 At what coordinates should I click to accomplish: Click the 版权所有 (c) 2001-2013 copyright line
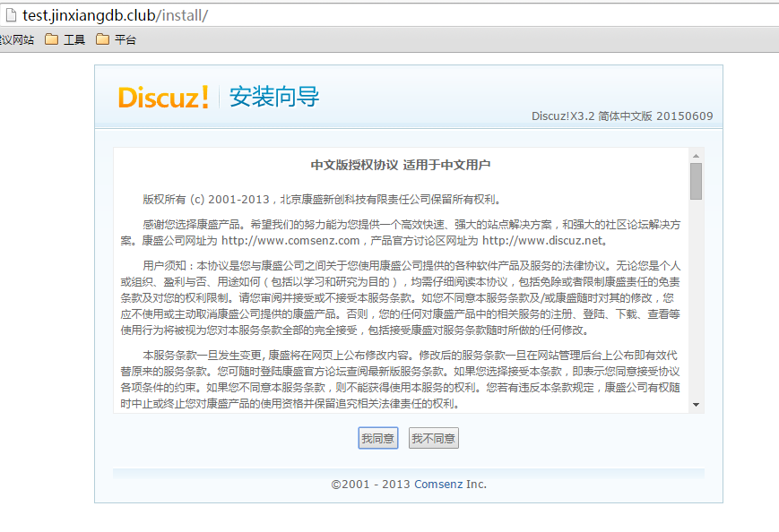point(323,200)
